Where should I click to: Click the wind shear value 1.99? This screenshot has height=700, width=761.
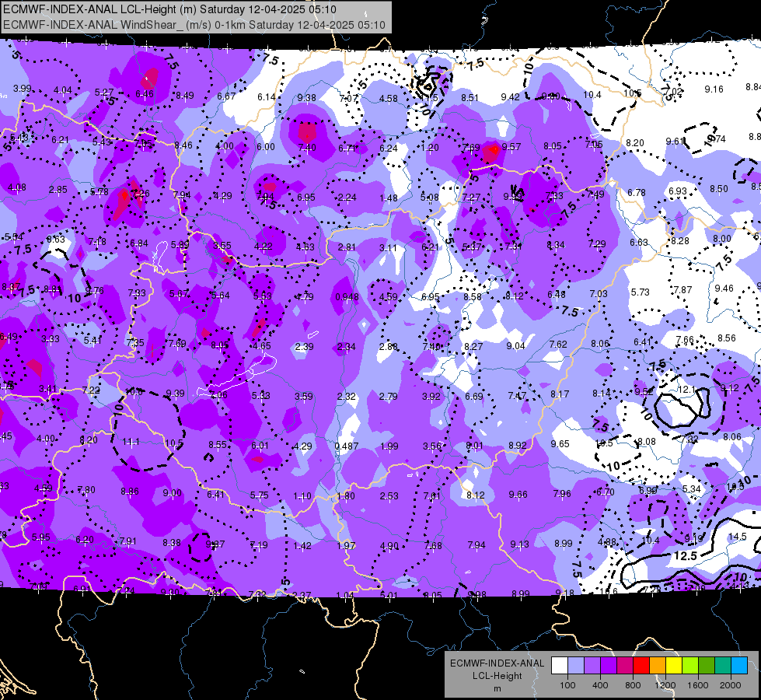[389, 446]
